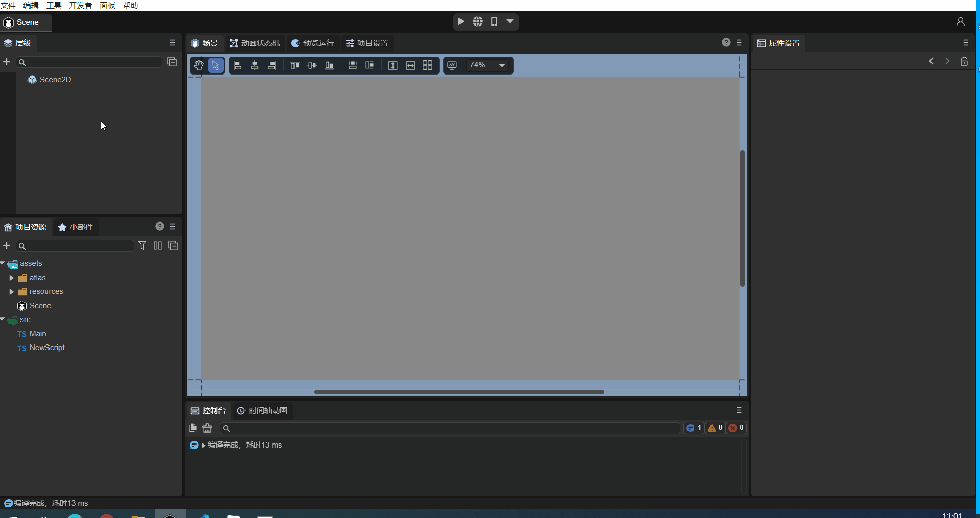Select the NewScript TypeScript file

click(47, 348)
